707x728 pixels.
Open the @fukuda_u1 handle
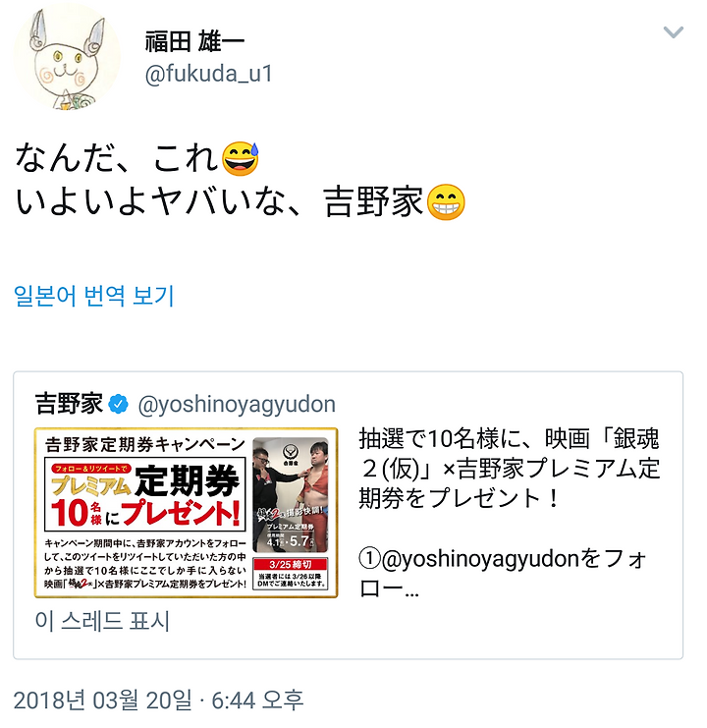tap(209, 74)
